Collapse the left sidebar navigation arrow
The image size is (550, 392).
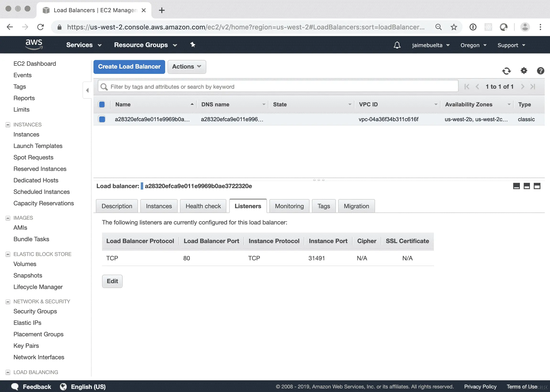(87, 90)
